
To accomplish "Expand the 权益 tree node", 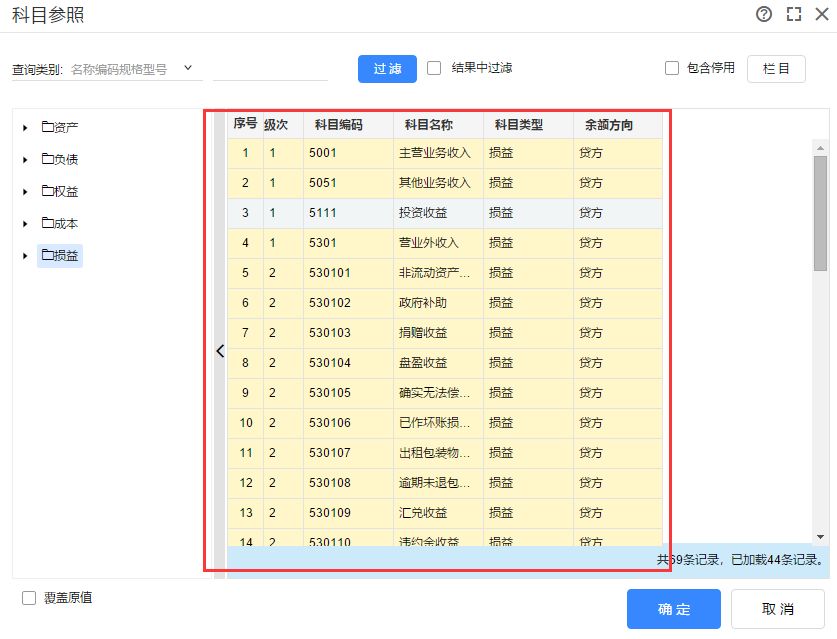I will click(x=25, y=192).
